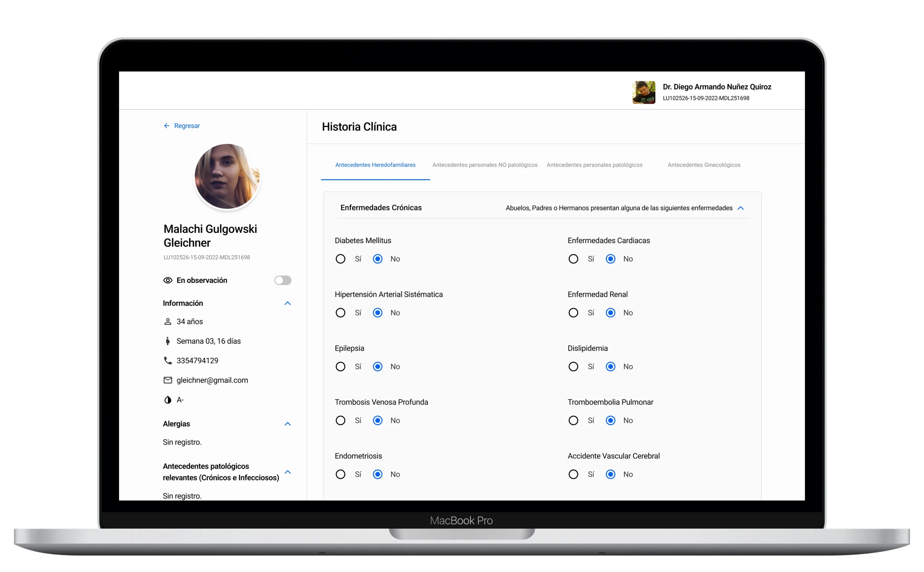
Task: Click the envelope icon beside gleichner@gmail.com
Action: (x=167, y=380)
